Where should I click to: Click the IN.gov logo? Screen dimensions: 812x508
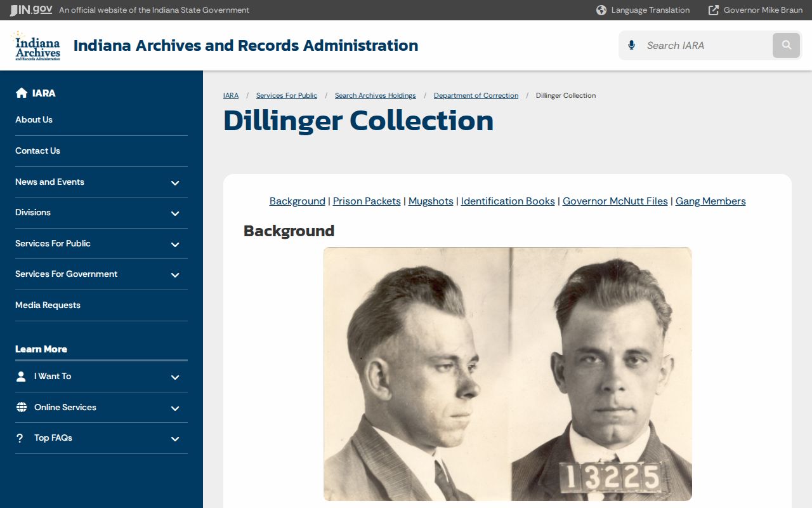30,10
